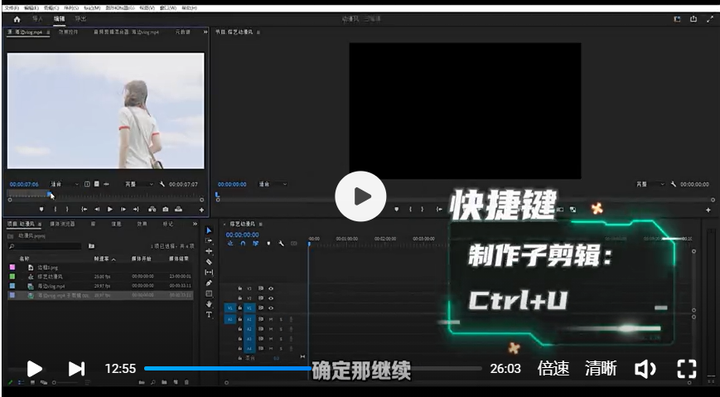Screen dimensions: 720x397
Task: Expand Project panel overflow tabs chevron
Action: coord(195,224)
